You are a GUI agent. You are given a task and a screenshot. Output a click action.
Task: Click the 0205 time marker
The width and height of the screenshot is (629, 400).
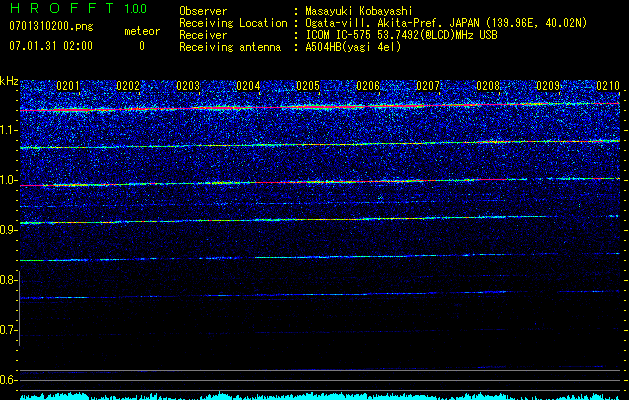(308, 86)
